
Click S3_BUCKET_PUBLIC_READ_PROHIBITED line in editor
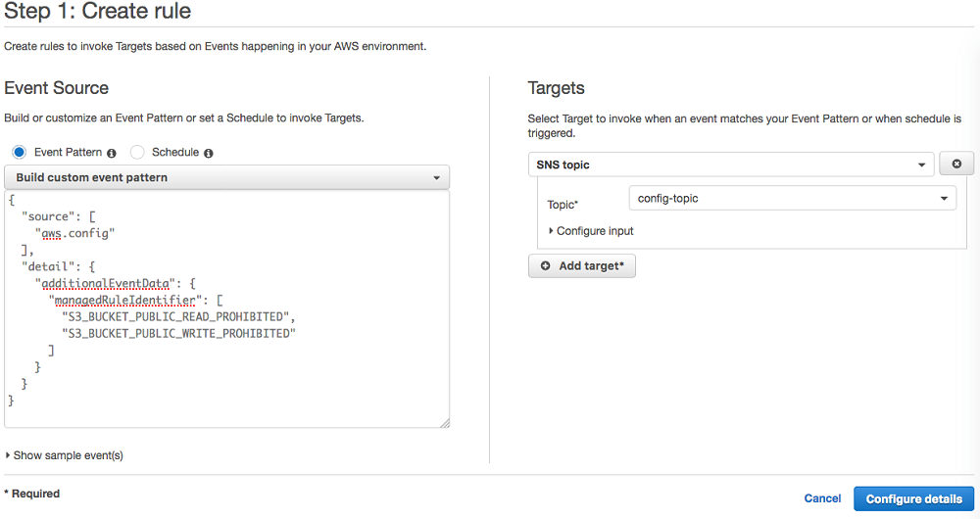(x=177, y=316)
